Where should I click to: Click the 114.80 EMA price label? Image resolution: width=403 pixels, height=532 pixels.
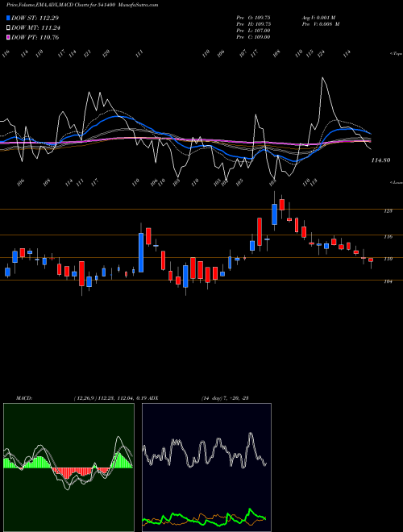380,160
